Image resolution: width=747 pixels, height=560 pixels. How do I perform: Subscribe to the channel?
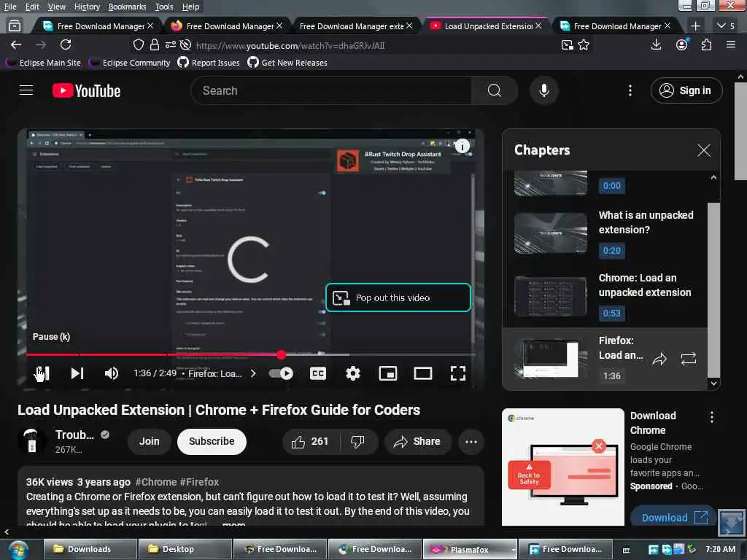pyautogui.click(x=212, y=441)
